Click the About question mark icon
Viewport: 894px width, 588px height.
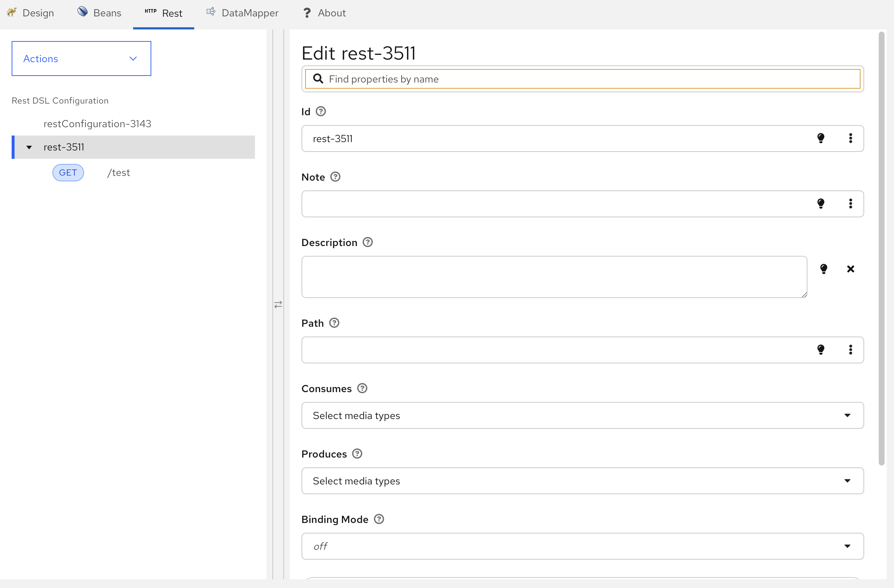[307, 13]
